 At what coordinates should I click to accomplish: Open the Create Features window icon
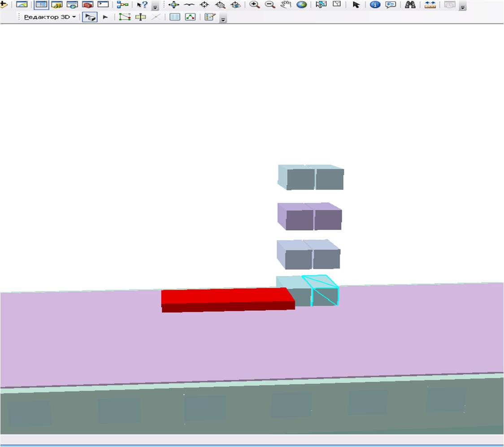pos(209,17)
